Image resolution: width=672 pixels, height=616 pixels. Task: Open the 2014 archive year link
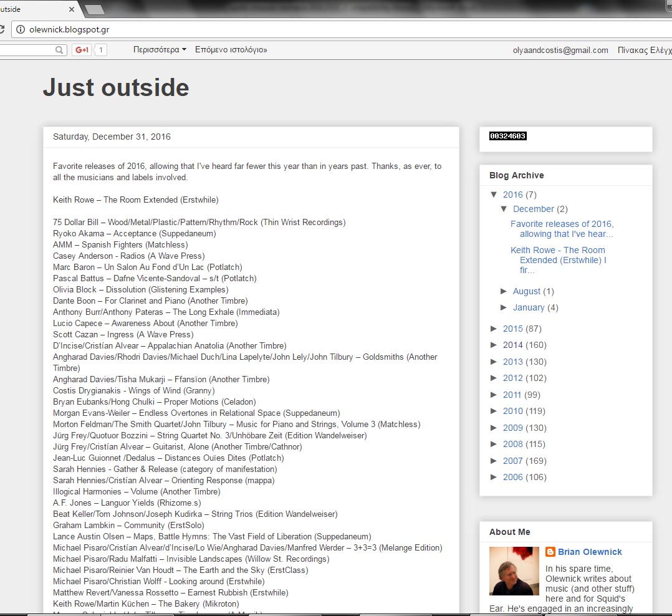pyautogui.click(x=512, y=345)
